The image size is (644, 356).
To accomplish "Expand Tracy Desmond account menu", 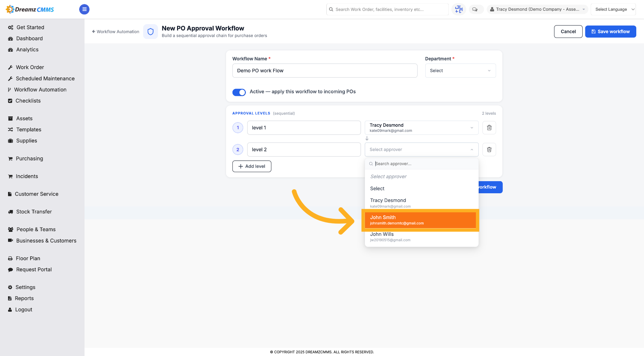I will (537, 9).
